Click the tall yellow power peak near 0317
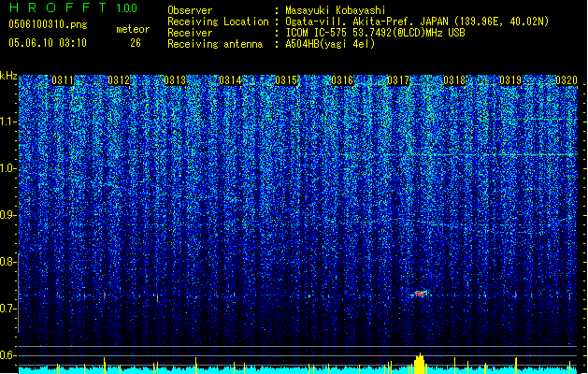The height and width of the screenshot is (374, 588). click(x=419, y=364)
